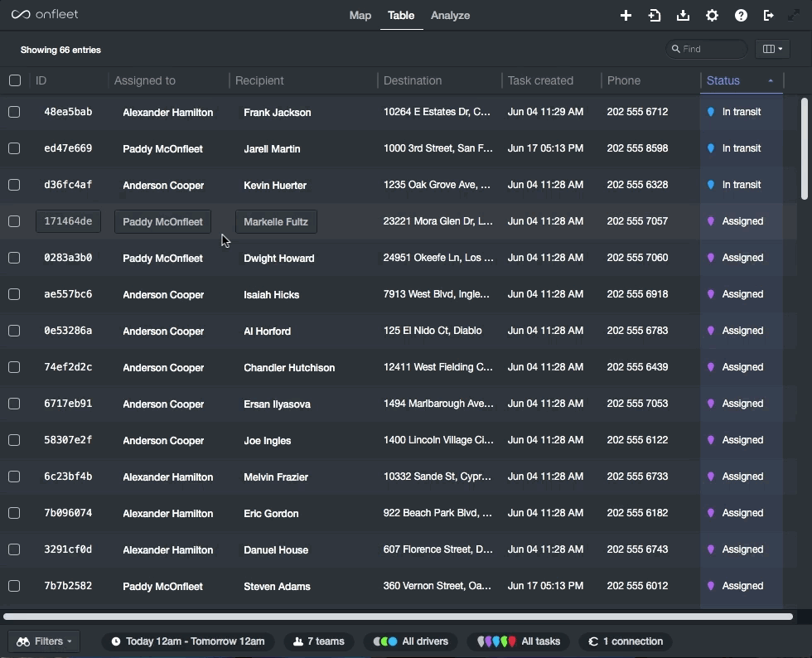
Task: Switch to the Map tab
Action: coord(360,16)
